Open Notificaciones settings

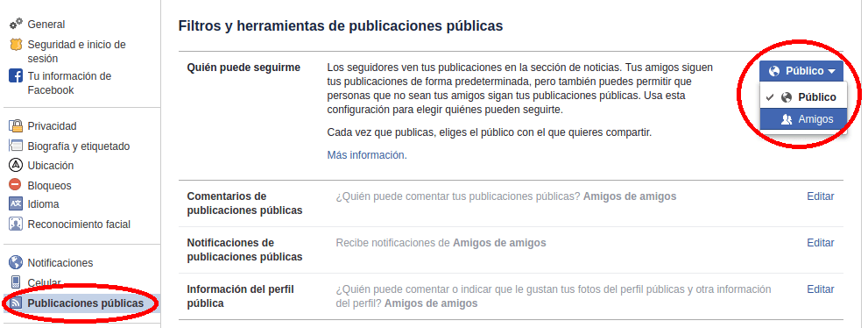pyautogui.click(x=60, y=263)
